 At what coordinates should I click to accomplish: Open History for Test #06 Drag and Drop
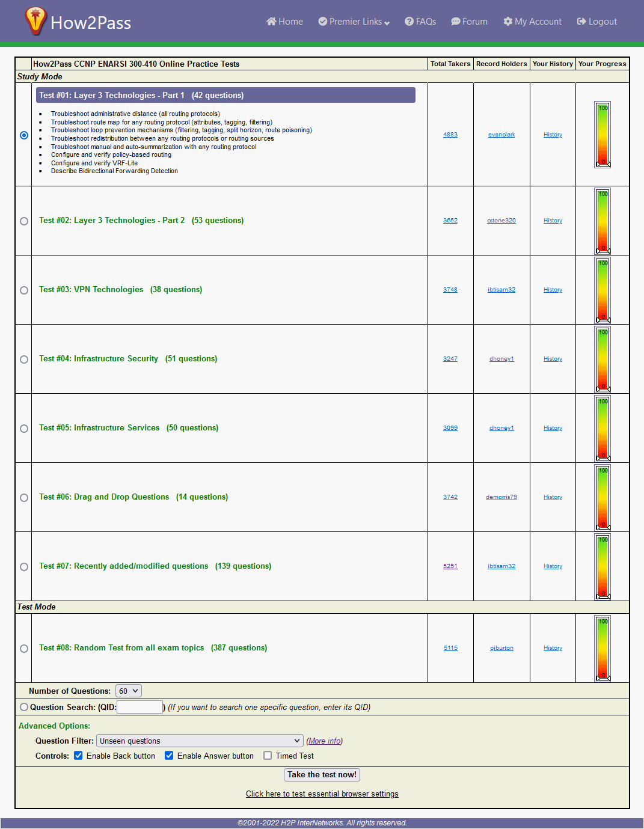[x=553, y=497]
